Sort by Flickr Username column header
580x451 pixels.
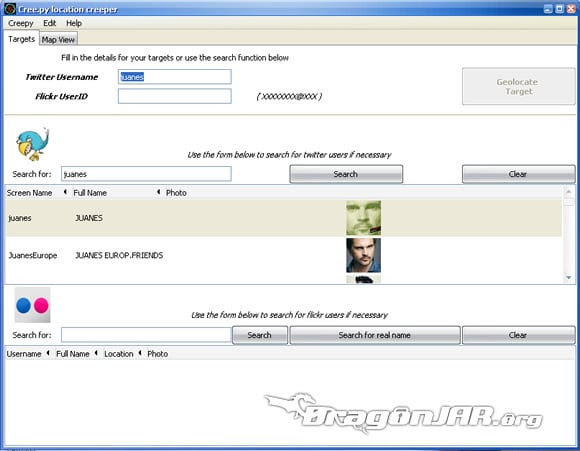pos(24,354)
